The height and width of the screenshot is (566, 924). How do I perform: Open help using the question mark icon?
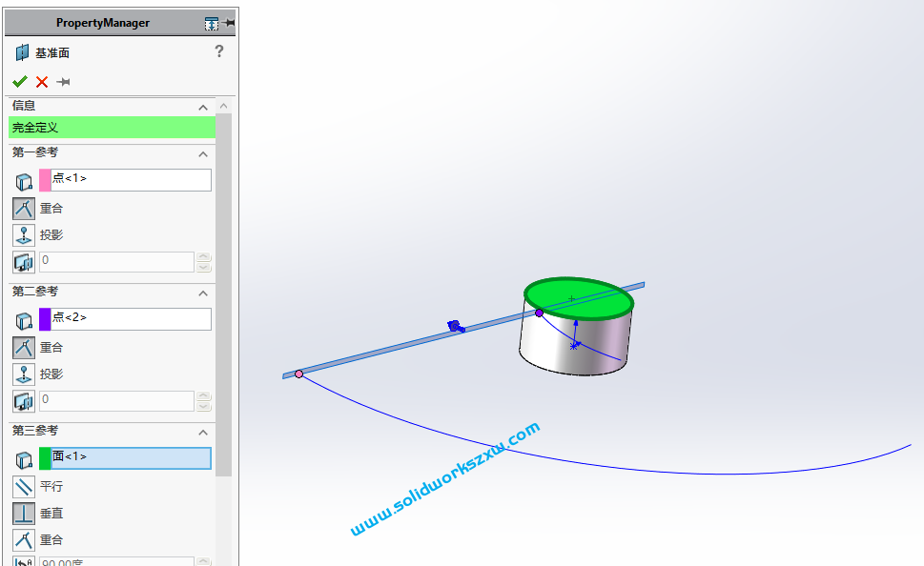(x=219, y=51)
